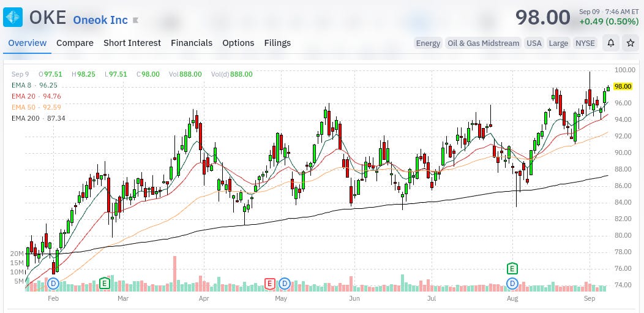The width and height of the screenshot is (644, 313).
Task: Click the Oneok company logo icon
Action: [13, 17]
